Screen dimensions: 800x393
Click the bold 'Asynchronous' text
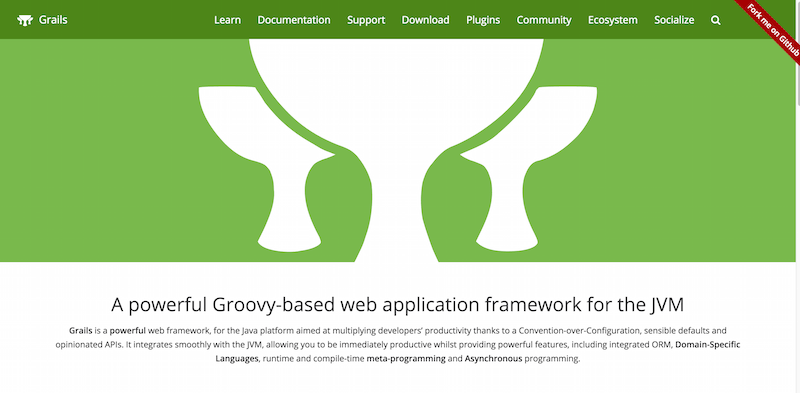493,359
